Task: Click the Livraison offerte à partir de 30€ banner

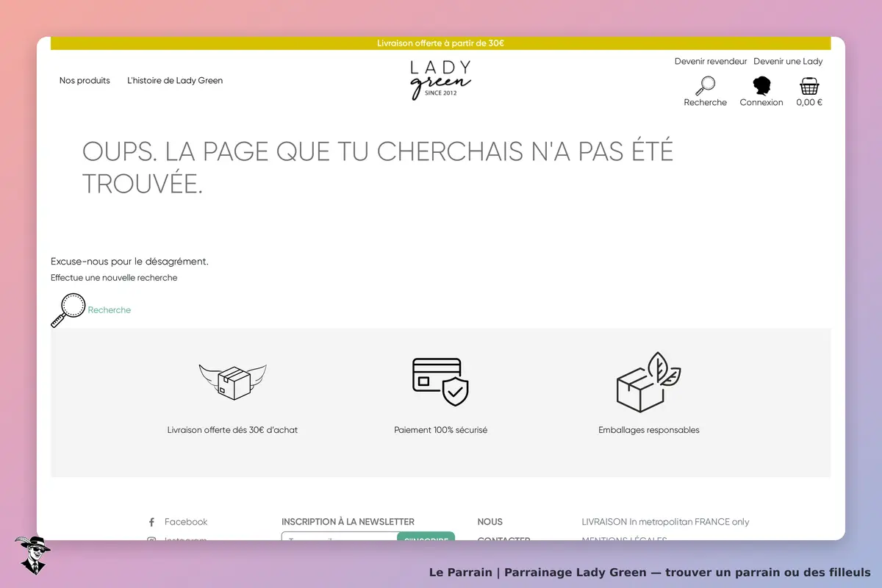Action: 441,43
